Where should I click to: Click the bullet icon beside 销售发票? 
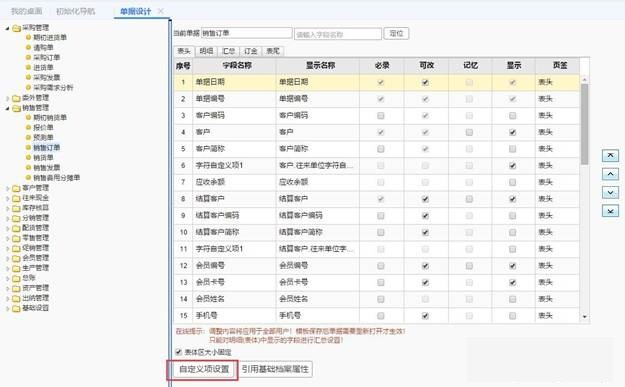(x=28, y=167)
